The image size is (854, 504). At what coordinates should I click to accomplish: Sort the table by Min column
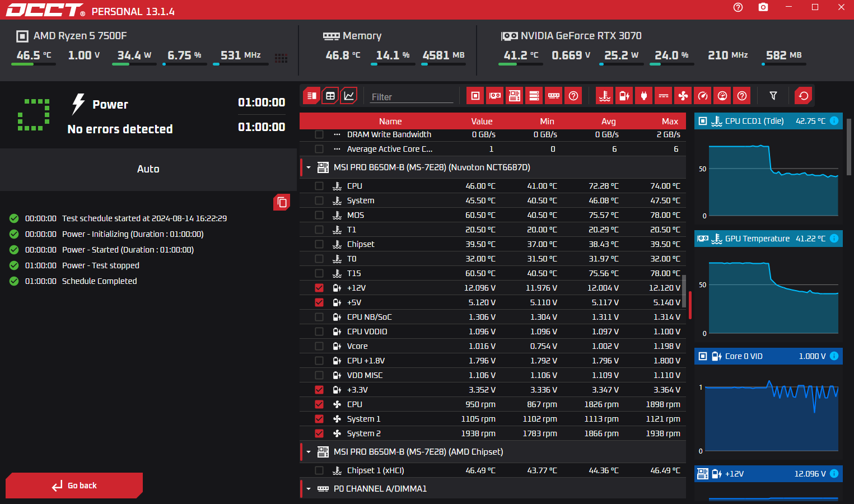[547, 122]
